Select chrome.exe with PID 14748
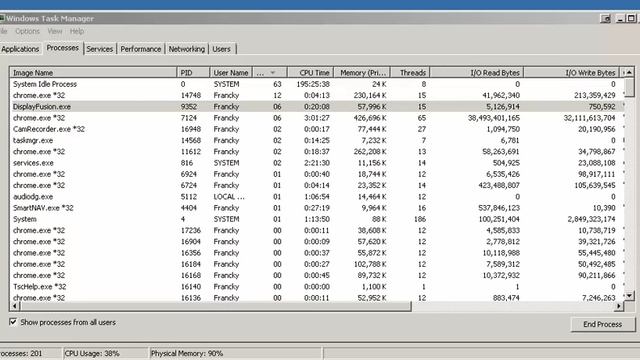The width and height of the screenshot is (640, 360). [317, 95]
